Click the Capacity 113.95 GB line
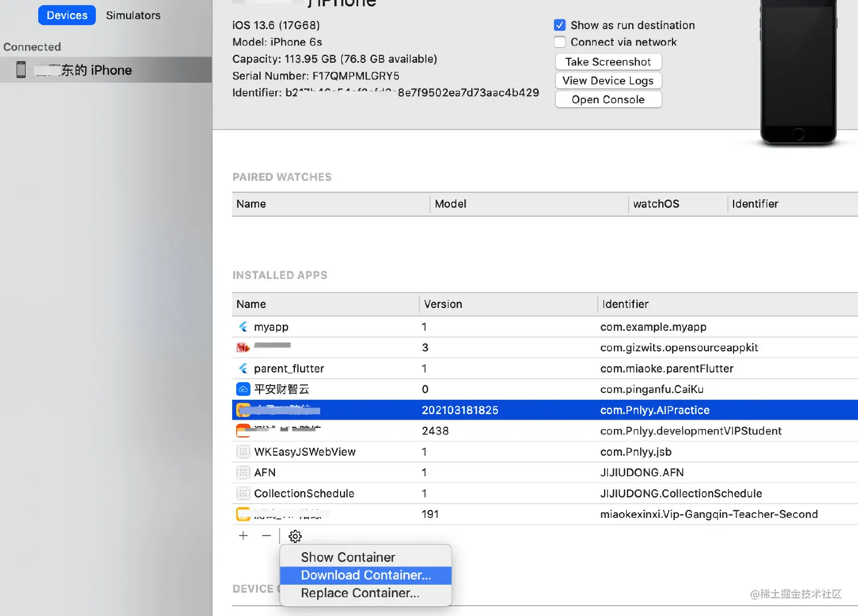Viewport: 858px width, 616px height. (335, 59)
